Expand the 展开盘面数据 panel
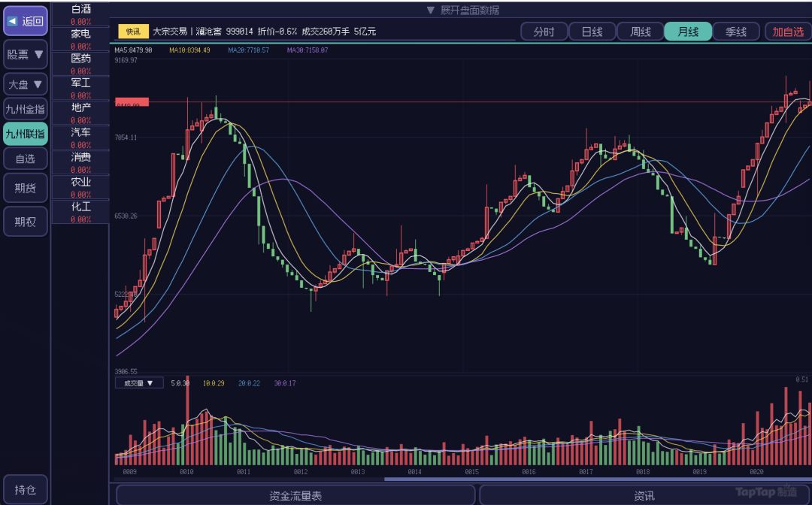Image resolution: width=812 pixels, height=505 pixels. 462,10
